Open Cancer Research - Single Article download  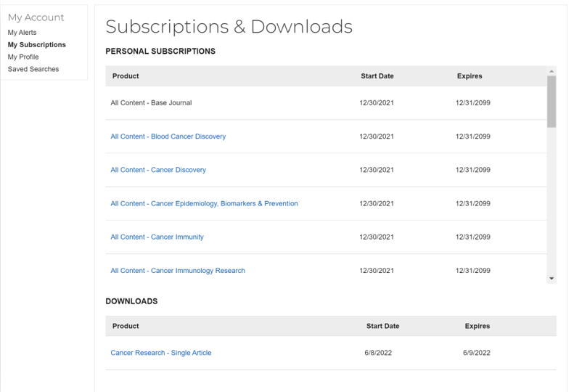[161, 353]
